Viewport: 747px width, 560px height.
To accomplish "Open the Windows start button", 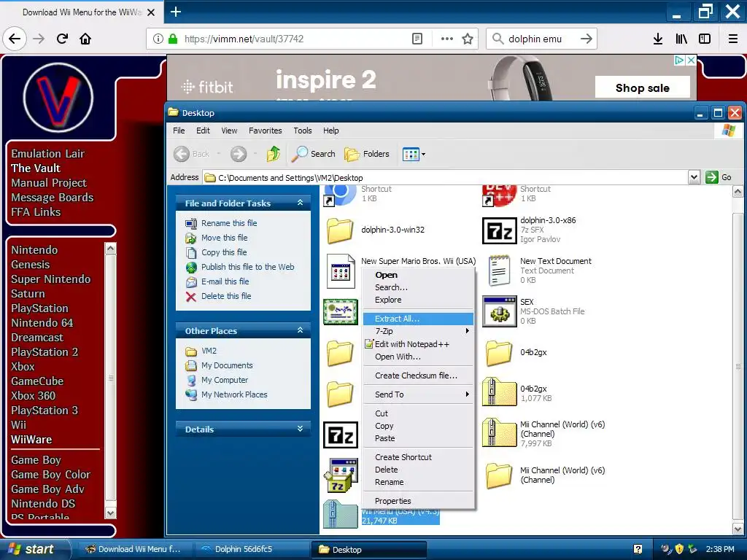I will 34,549.
